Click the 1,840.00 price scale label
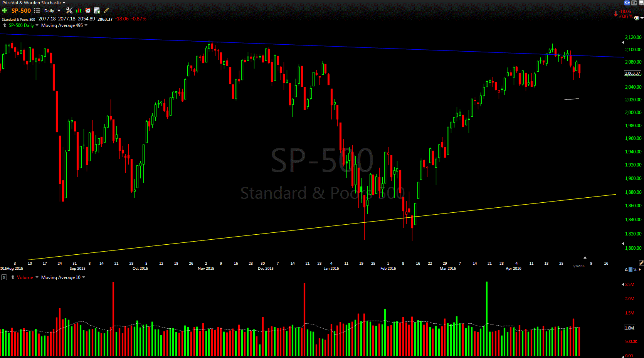 pyautogui.click(x=633, y=220)
